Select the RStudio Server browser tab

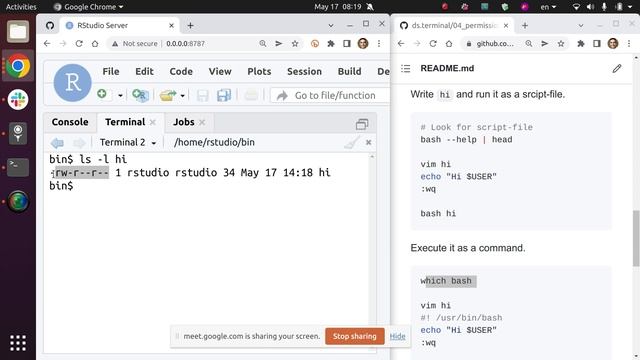pos(119,25)
